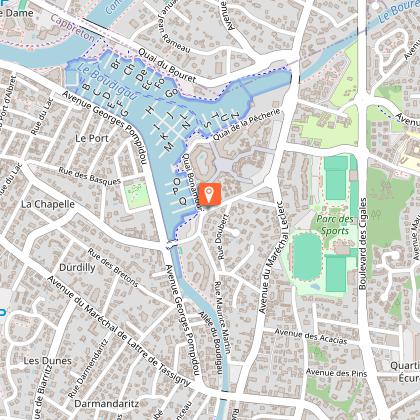Click the Rue des Bretons street label
The image size is (420, 420).
point(113,267)
